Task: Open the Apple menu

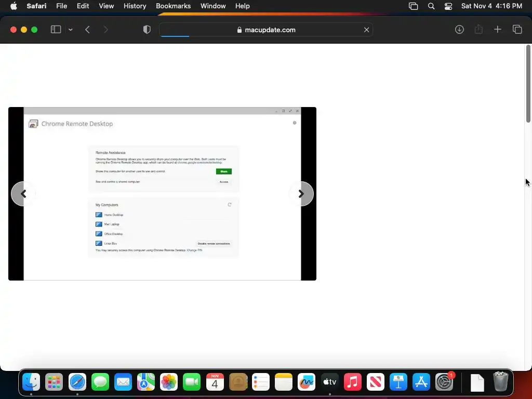Action: (14, 6)
